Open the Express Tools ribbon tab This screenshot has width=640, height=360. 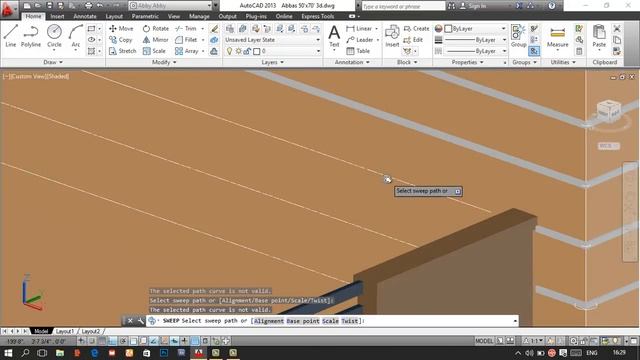coord(318,16)
